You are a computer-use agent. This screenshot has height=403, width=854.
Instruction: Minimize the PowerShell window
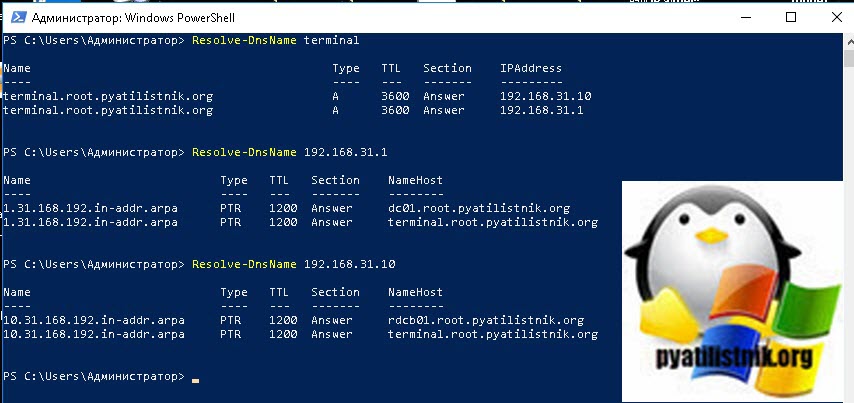point(747,17)
